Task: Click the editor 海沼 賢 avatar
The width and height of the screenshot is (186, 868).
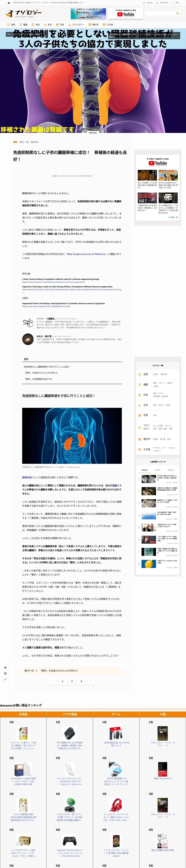Action: (x=28, y=339)
